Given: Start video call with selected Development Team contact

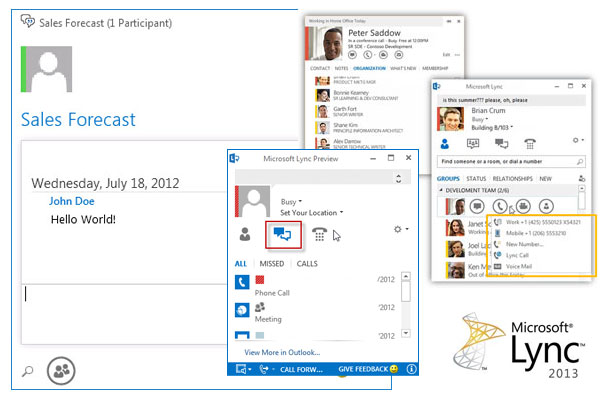Looking at the screenshot, I should pyautogui.click(x=523, y=206).
